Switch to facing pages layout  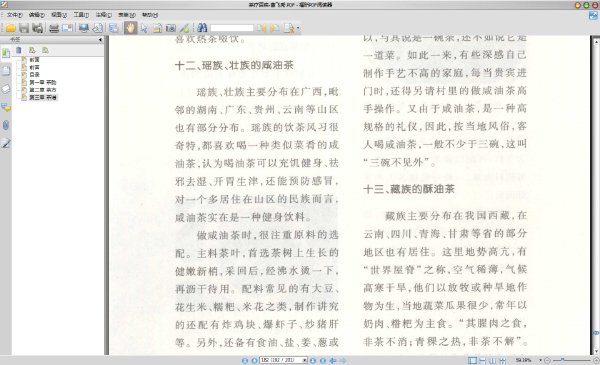point(492,360)
